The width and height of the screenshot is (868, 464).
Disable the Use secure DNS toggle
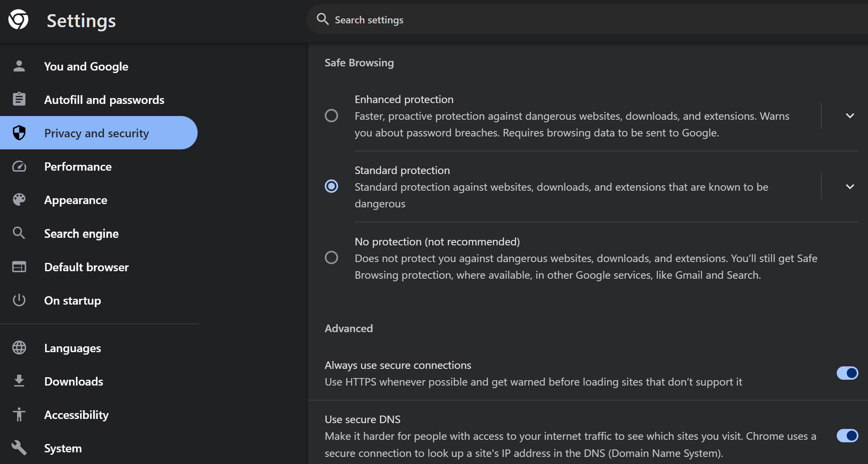847,436
